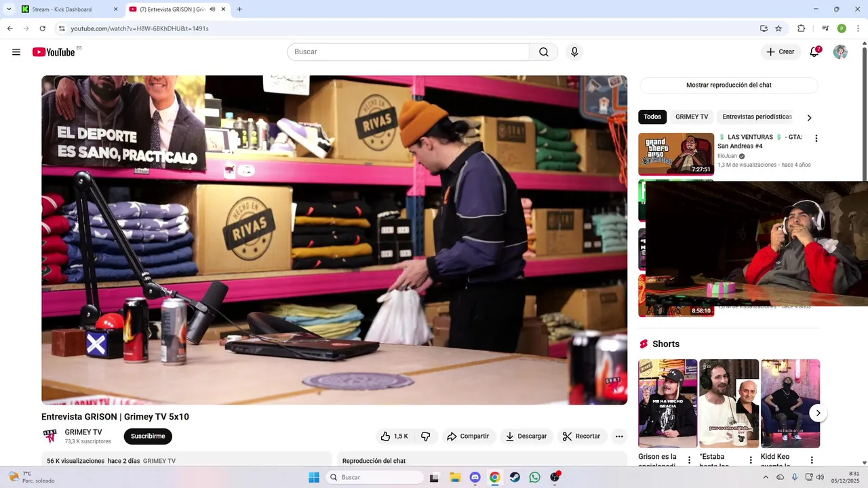
Task: Click the Suscribirme button
Action: click(x=148, y=436)
